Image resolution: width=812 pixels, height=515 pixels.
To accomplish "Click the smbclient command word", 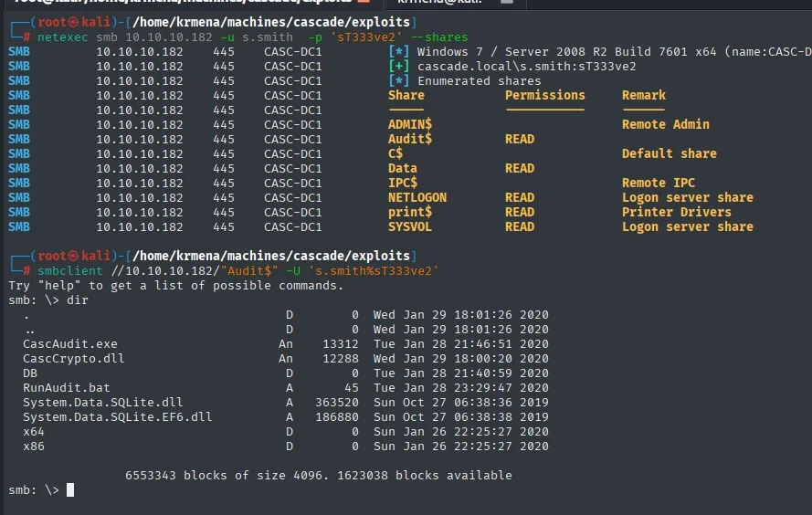I will coord(70,270).
